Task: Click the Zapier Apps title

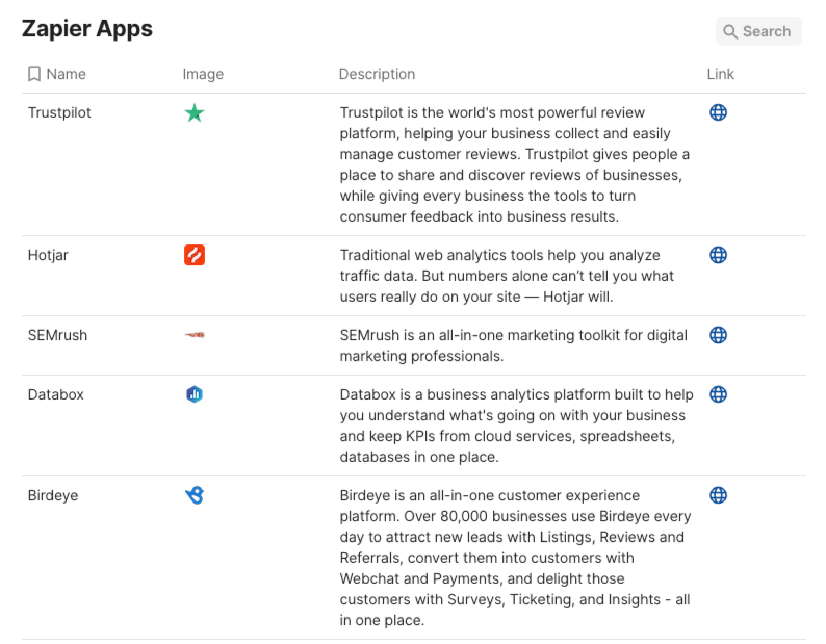Action: (x=87, y=28)
